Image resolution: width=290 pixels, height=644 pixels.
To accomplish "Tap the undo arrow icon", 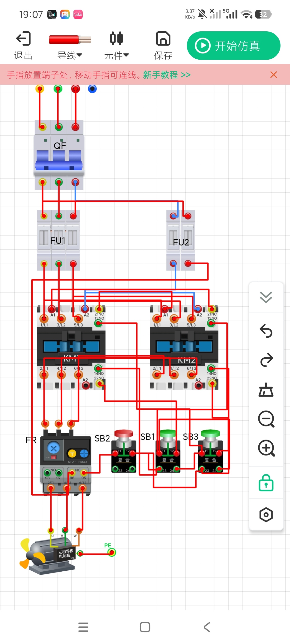I will pos(266,331).
